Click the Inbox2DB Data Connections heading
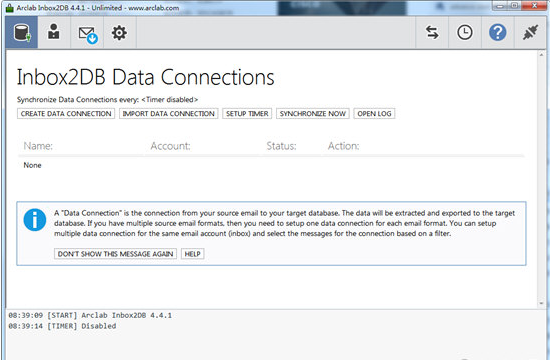550x360 pixels. coord(145,77)
